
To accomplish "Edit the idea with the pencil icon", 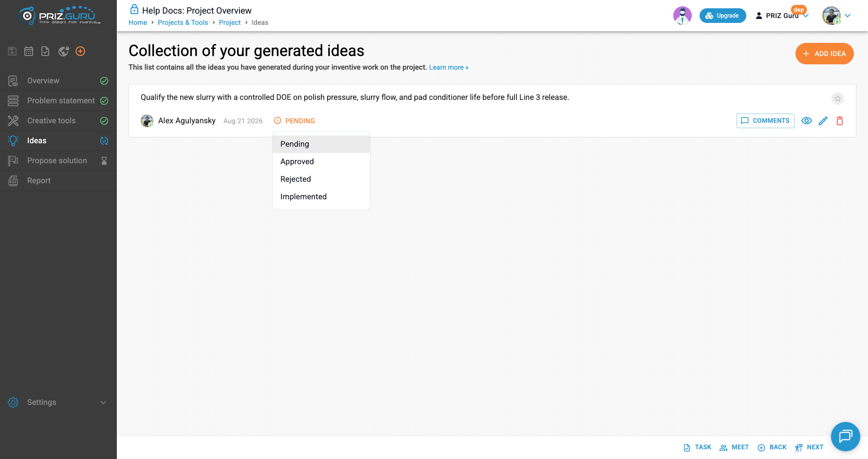I will (823, 121).
